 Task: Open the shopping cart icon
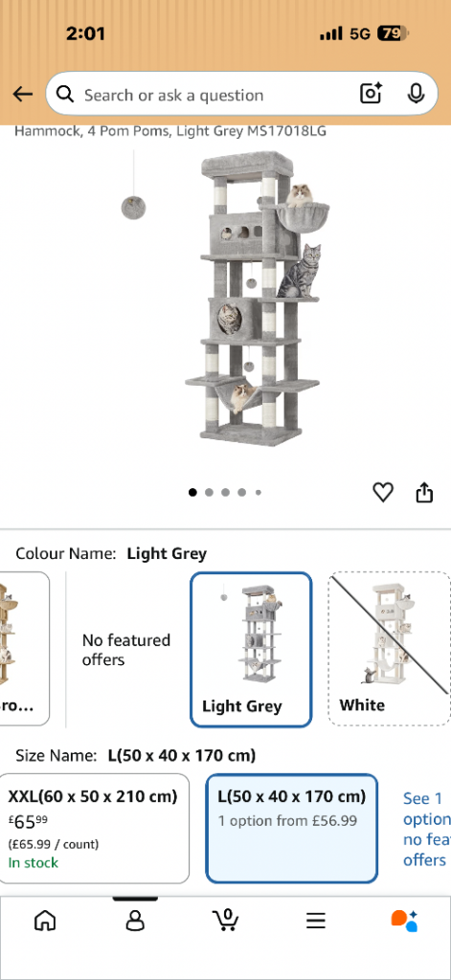[x=226, y=920]
